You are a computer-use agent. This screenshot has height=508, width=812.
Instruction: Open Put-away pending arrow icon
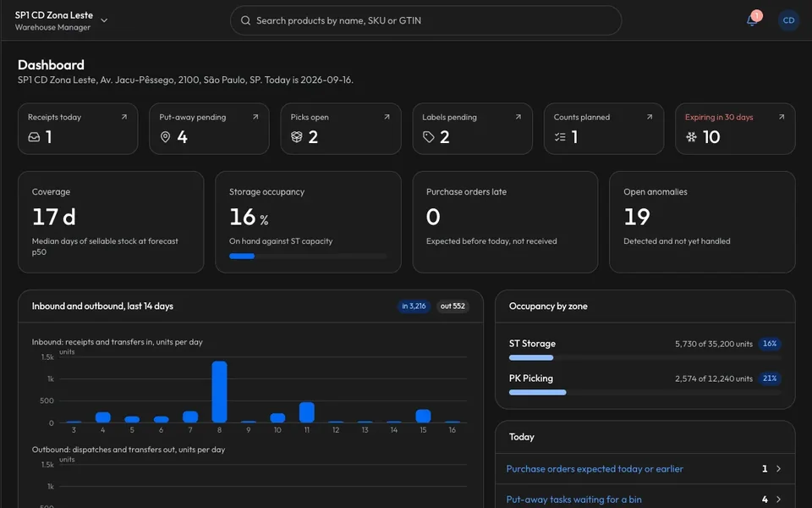pos(255,117)
